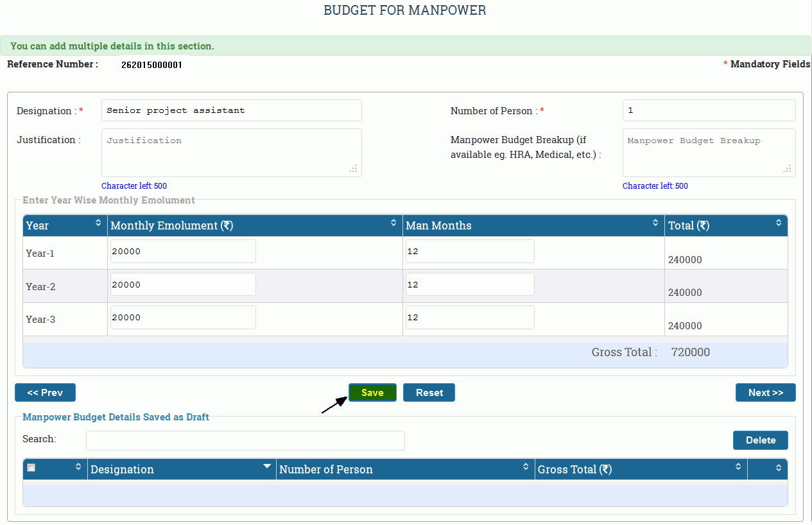
Task: Click Year-2 Monthly Emolument input
Action: [183, 284]
